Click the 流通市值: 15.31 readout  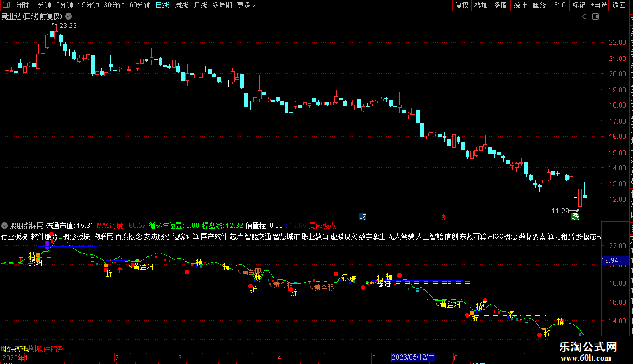coord(70,226)
